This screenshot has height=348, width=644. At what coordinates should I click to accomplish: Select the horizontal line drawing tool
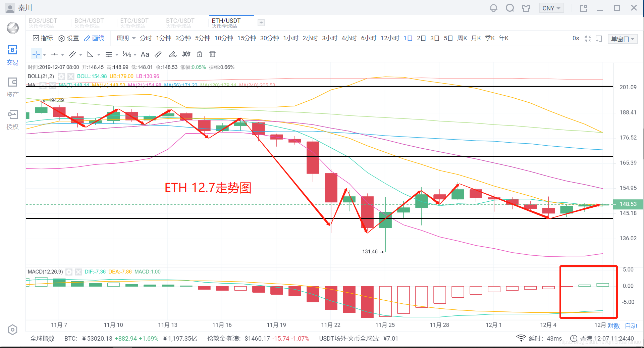pos(54,54)
